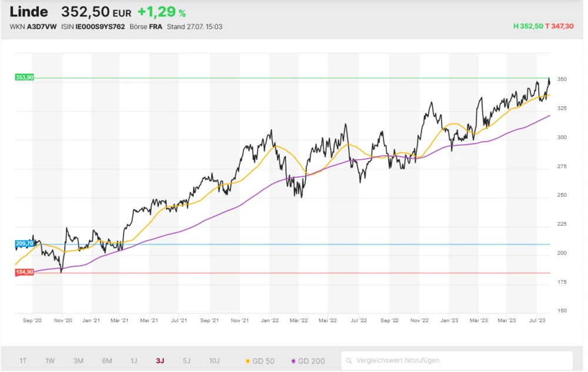This screenshot has width=588, height=372.
Task: Click the orange GD 50 legend dot
Action: [x=248, y=361]
